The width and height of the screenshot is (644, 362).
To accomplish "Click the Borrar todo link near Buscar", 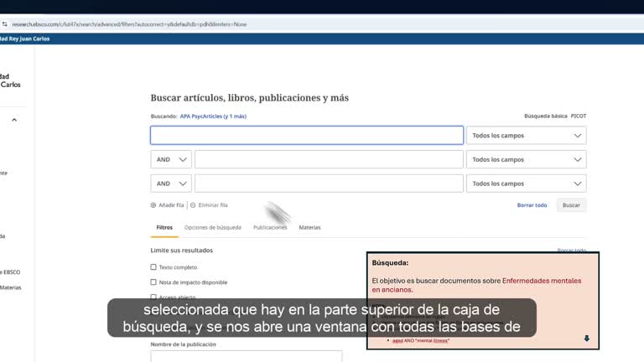I will tap(532, 205).
